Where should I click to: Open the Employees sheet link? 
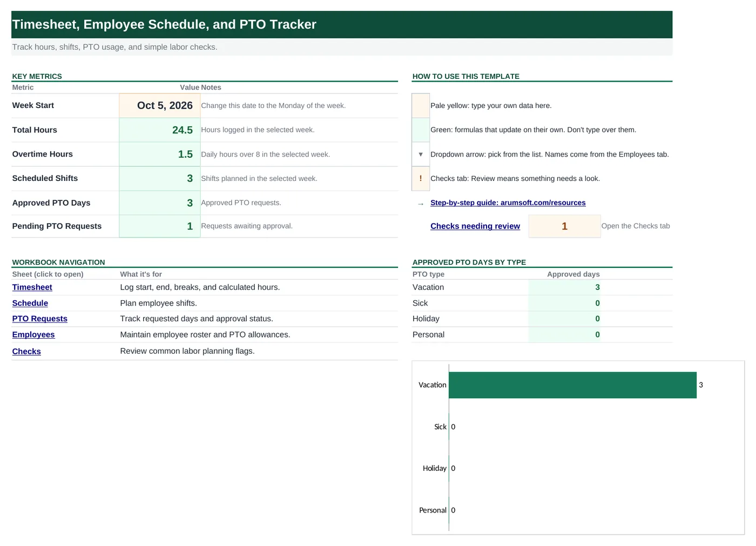[x=33, y=334]
